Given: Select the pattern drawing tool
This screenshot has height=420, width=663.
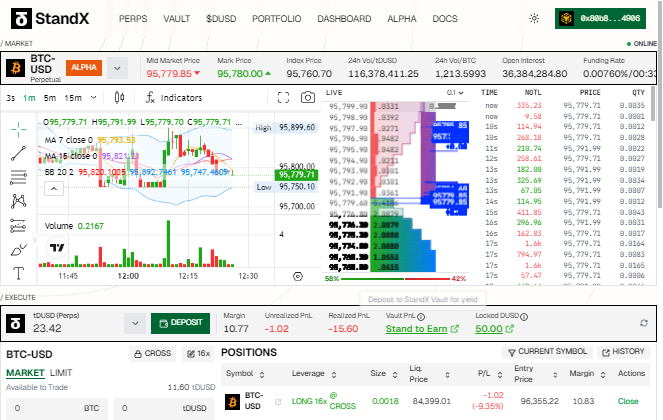Looking at the screenshot, I should click(18, 201).
